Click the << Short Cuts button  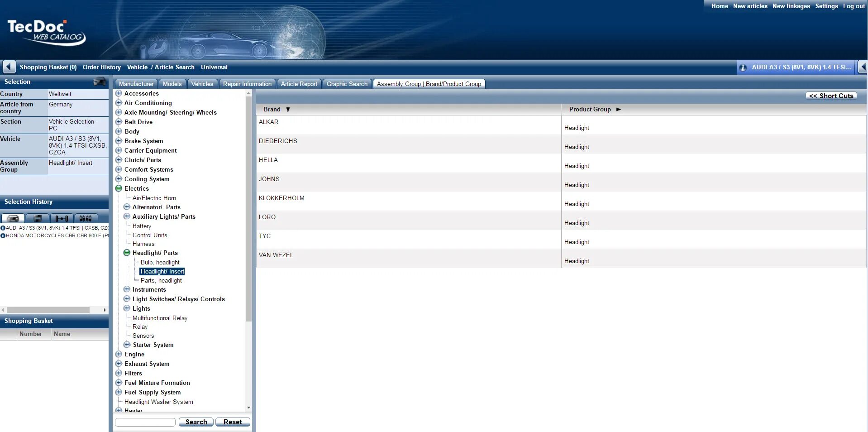[x=831, y=96]
